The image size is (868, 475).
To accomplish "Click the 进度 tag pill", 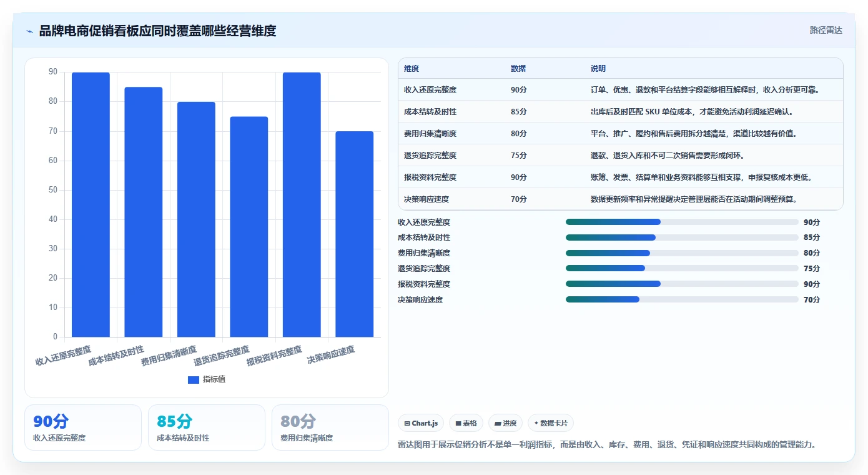I will tap(505, 423).
